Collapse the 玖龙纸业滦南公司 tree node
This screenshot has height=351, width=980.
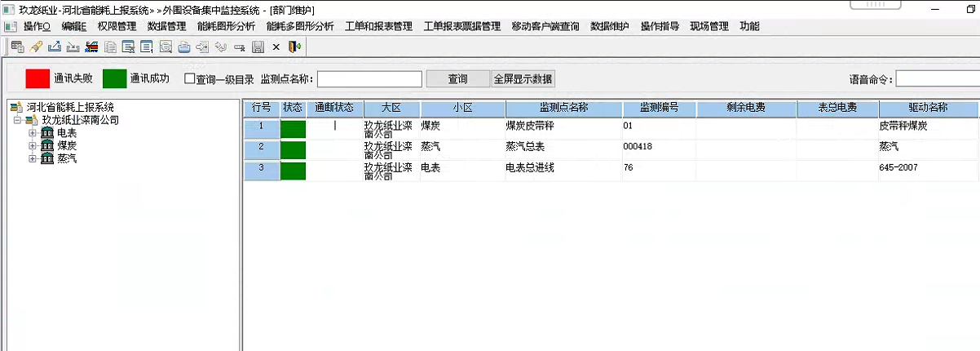tap(18, 121)
